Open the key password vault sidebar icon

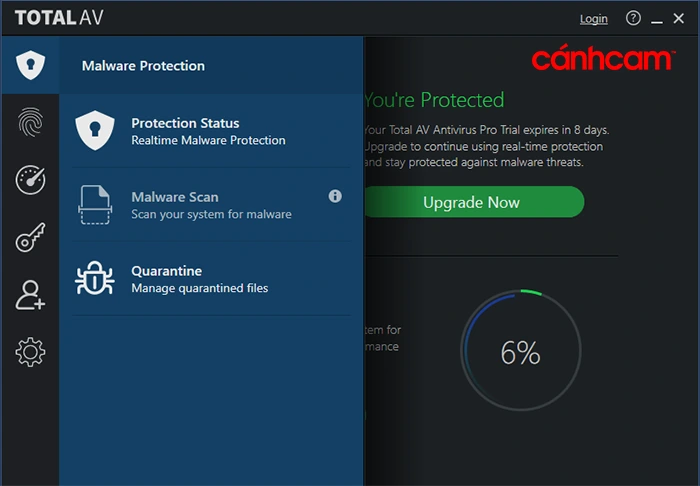tap(30, 237)
